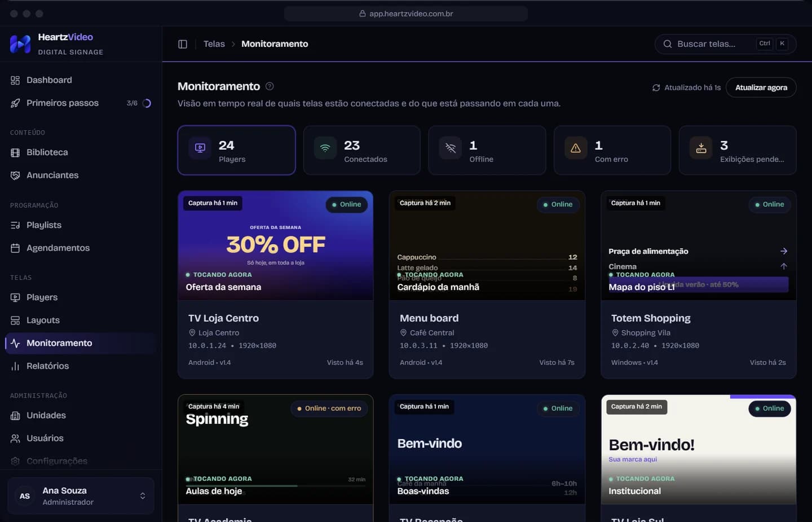
Task: Click the 3/6 progress ring indicator
Action: 147,103
